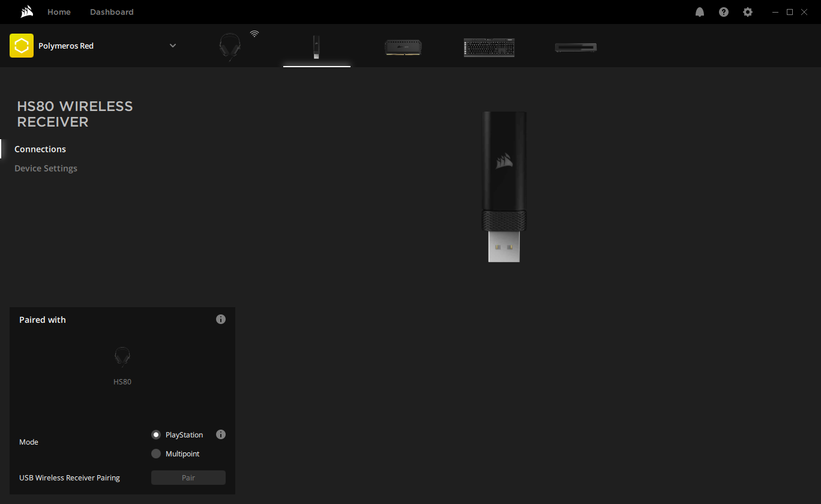Select the flat bar-shaped device icon

pyautogui.click(x=576, y=47)
